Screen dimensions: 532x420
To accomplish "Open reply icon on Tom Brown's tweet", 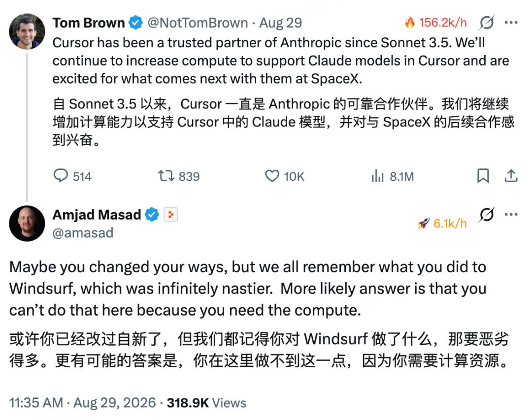I will coord(61,176).
